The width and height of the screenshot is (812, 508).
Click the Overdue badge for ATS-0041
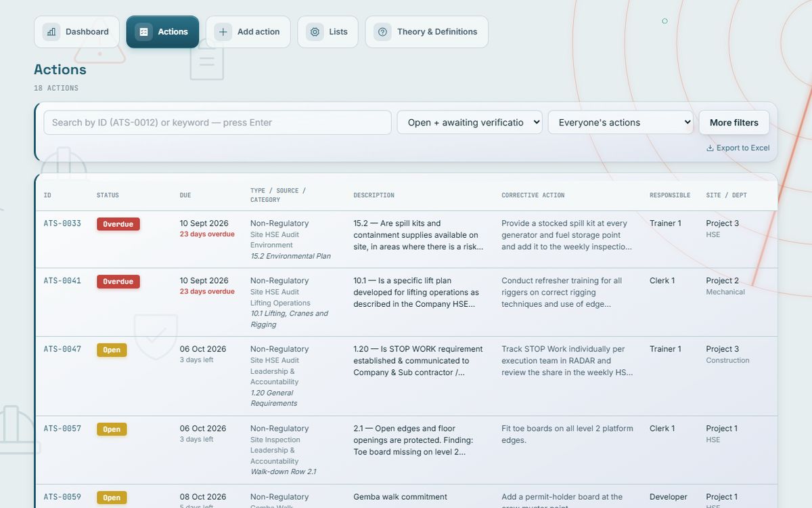[x=118, y=282]
